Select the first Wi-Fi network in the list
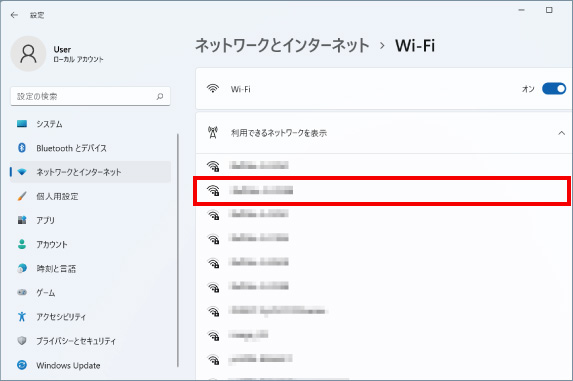 click(384, 166)
